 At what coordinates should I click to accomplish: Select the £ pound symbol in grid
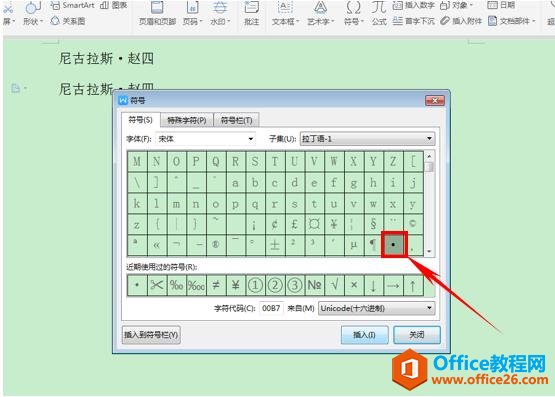pos(294,224)
